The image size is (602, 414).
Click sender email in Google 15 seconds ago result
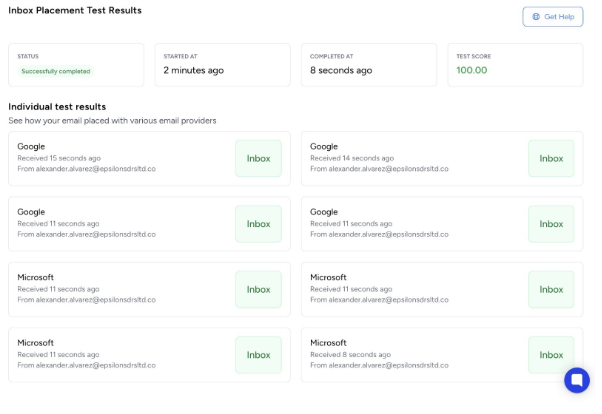(87, 169)
